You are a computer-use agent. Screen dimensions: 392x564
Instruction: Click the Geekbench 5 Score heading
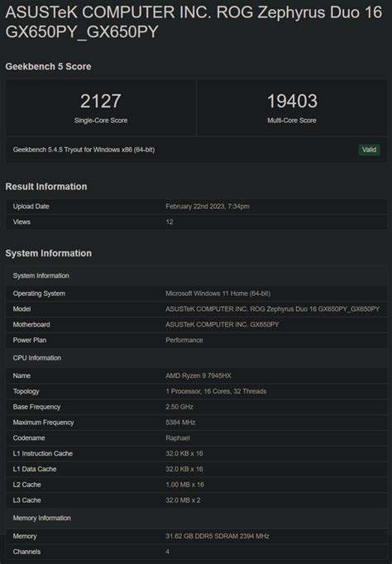[x=48, y=66]
